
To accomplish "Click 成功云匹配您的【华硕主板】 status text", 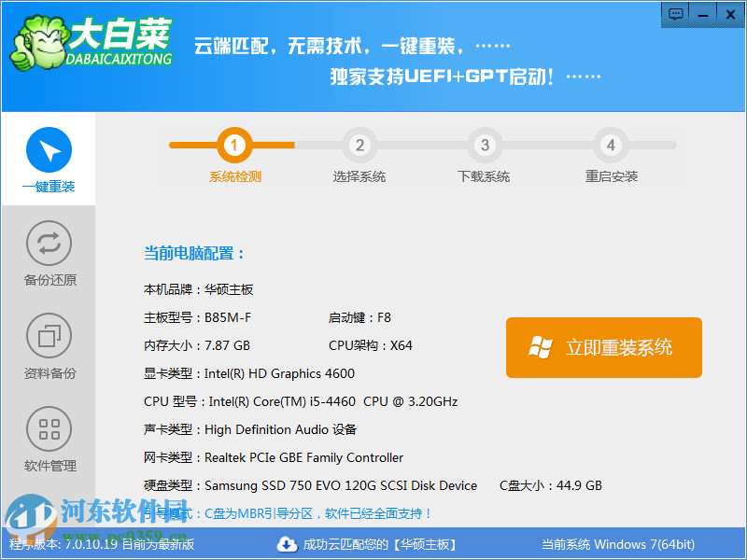I will click(x=379, y=544).
